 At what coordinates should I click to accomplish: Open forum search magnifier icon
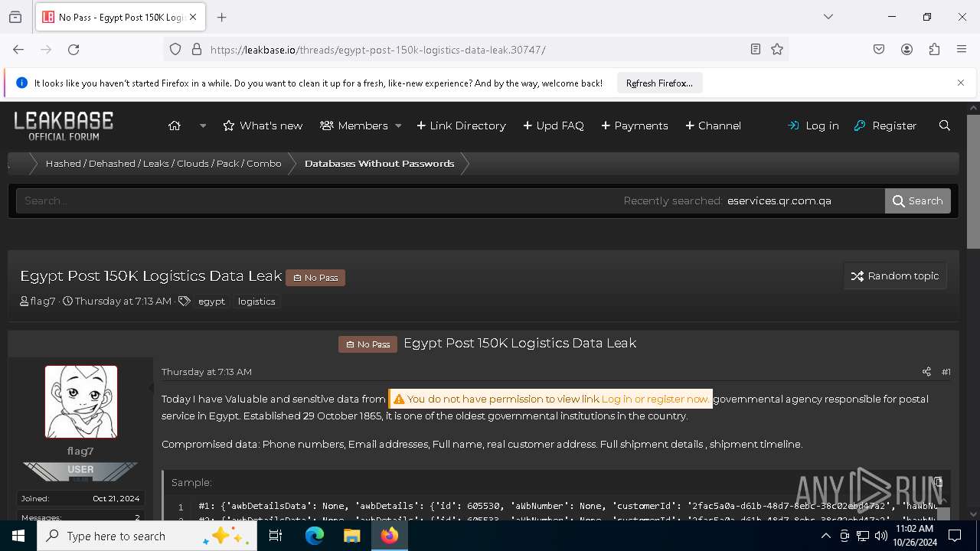pos(945,126)
